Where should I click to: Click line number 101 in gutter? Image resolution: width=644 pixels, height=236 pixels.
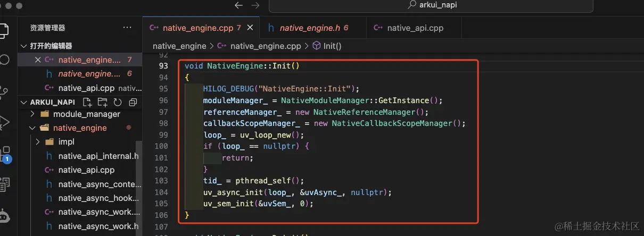point(162,158)
